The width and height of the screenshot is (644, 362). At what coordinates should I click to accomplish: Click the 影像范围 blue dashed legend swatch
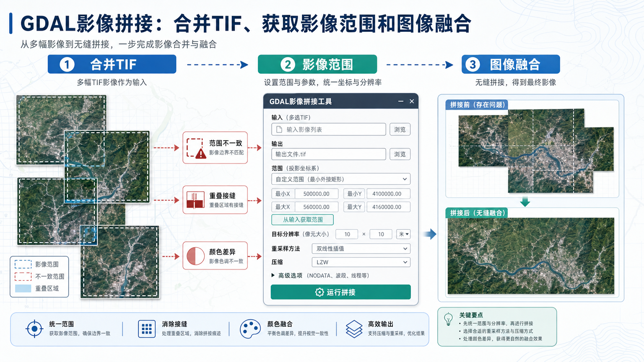coord(23,264)
